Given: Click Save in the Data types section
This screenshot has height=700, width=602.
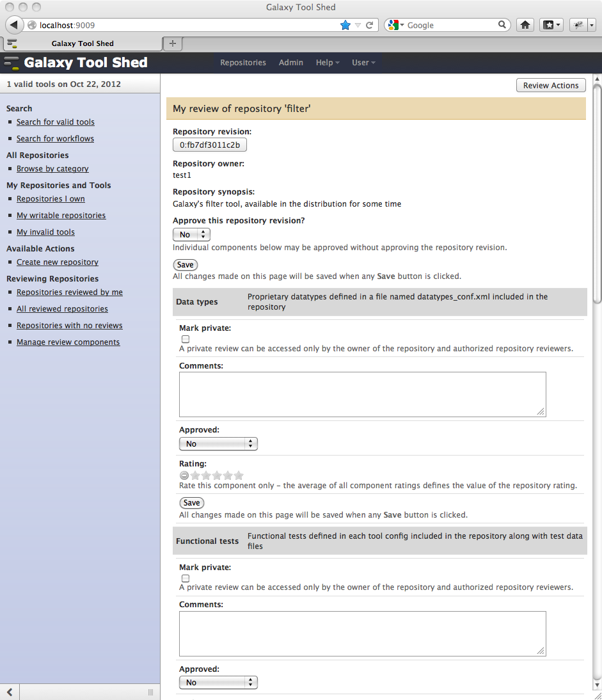Looking at the screenshot, I should click(191, 503).
